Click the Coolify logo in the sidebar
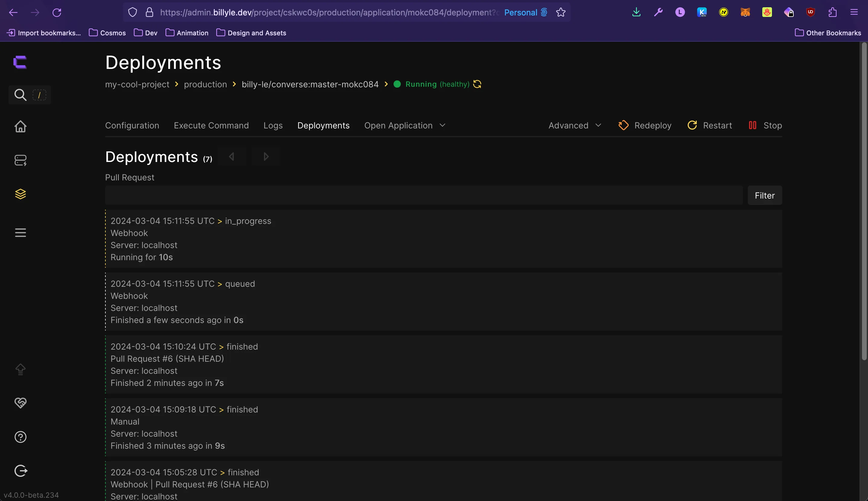Image resolution: width=868 pixels, height=501 pixels. 20,62
